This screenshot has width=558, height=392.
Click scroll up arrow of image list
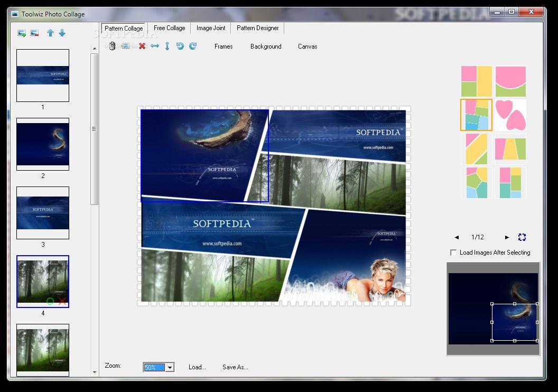[94, 49]
